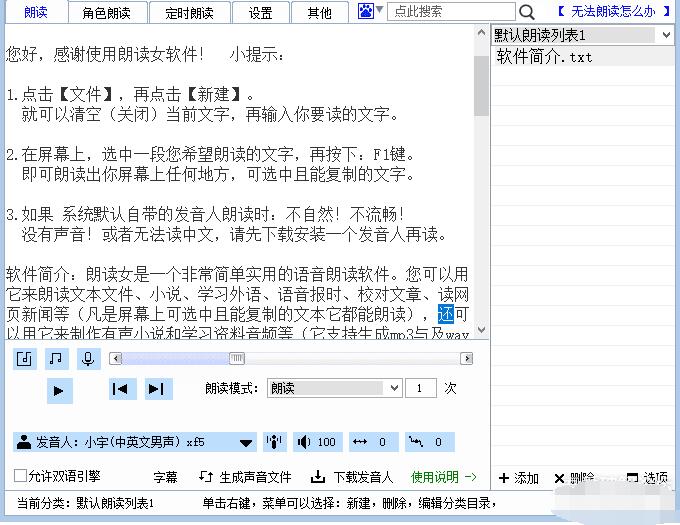Open the 角色朗读 tab

coord(107,13)
